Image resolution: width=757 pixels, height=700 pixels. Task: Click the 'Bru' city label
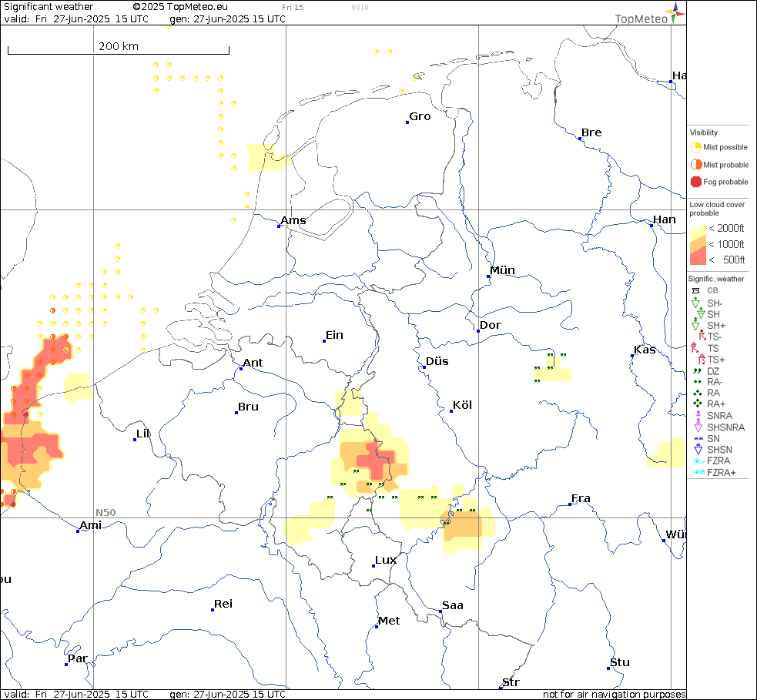pyautogui.click(x=248, y=407)
